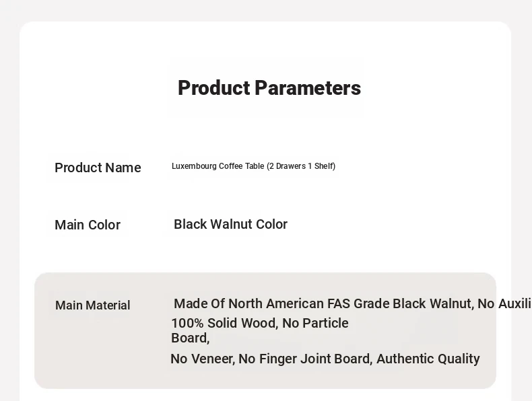Click the (2 Drawers 1 Shelf) text
This screenshot has width=532, height=401.
coord(301,166)
